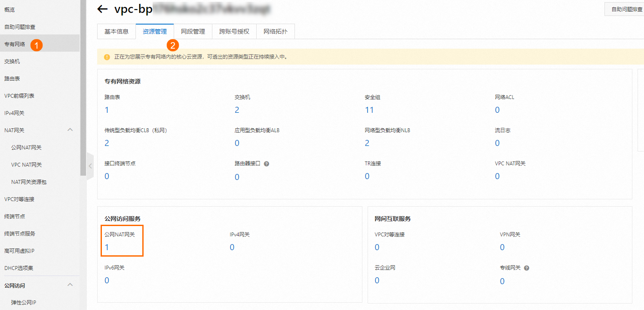
Task: Click the 路由器接口 count of 0
Action: (x=237, y=177)
